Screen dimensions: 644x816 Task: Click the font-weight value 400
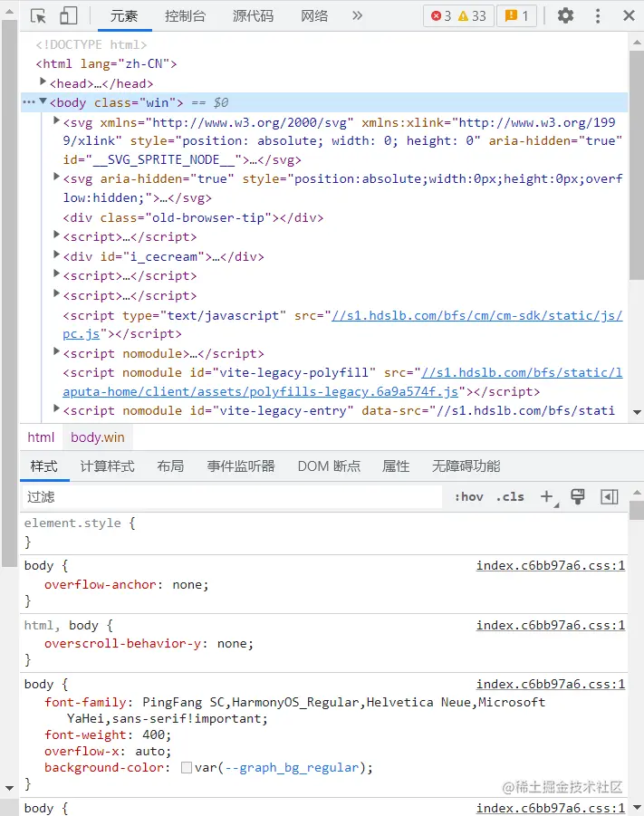(153, 734)
